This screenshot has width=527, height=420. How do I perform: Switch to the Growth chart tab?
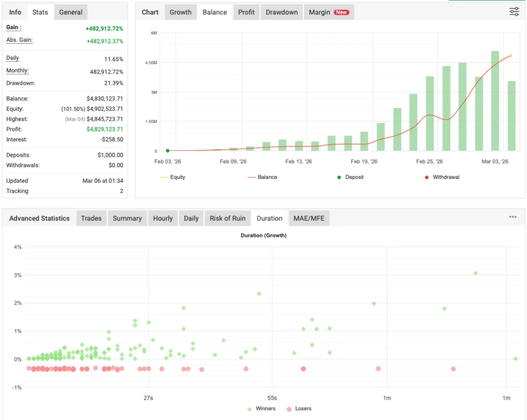pos(180,12)
